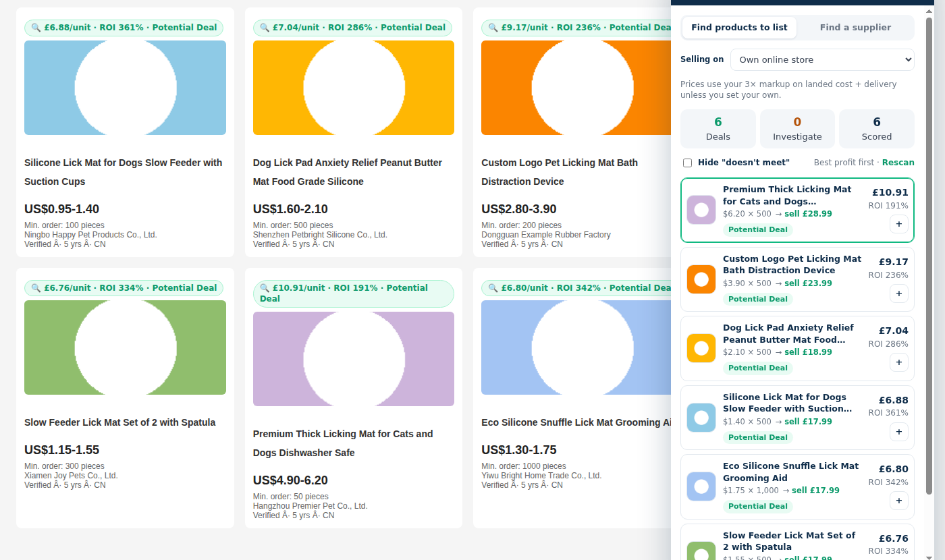Click the orange icon of Custom Logo Pet Licking Mat in panel
The width and height of the screenshot is (945, 560).
click(701, 279)
